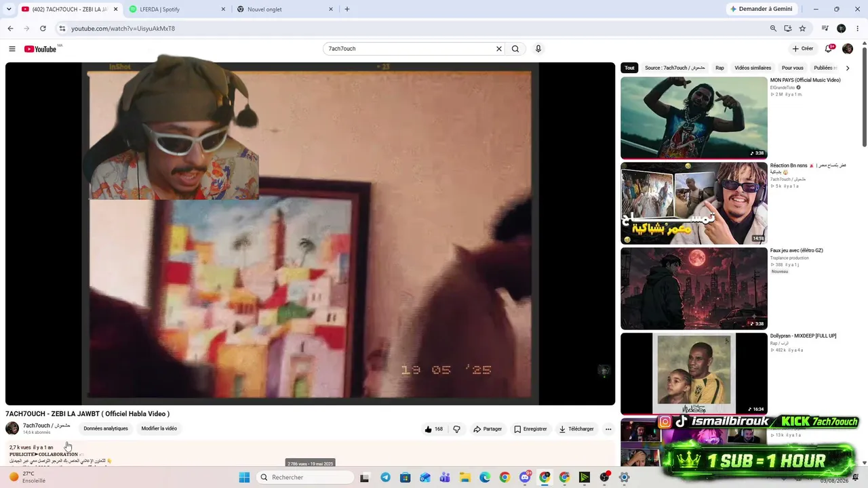This screenshot has height=488, width=868.
Task: Download the video with Télécharger
Action: [x=576, y=429]
